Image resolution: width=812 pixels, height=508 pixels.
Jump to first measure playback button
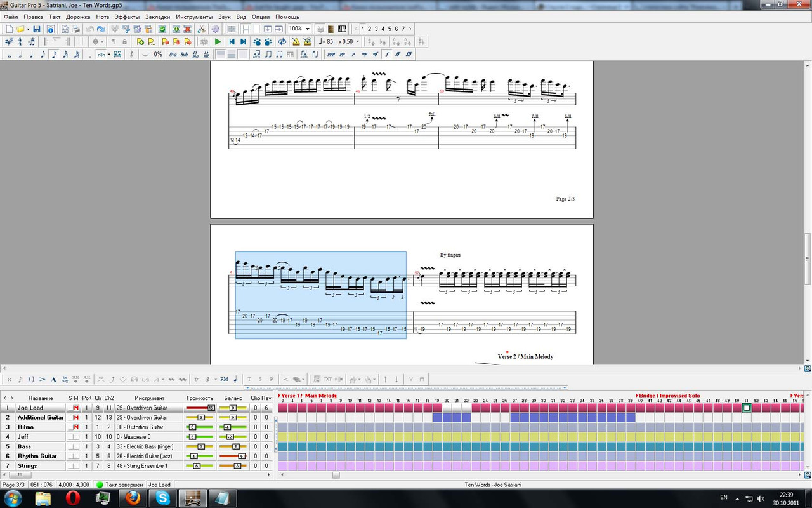232,41
